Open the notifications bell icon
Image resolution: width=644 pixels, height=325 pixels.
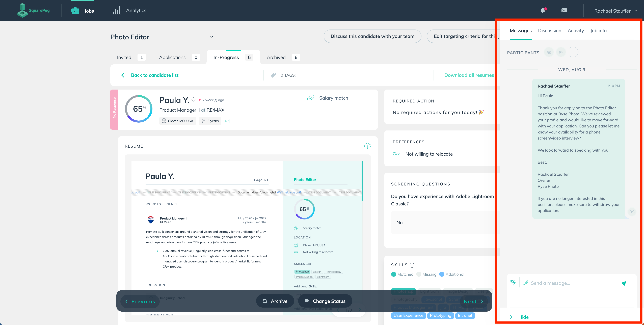point(543,11)
